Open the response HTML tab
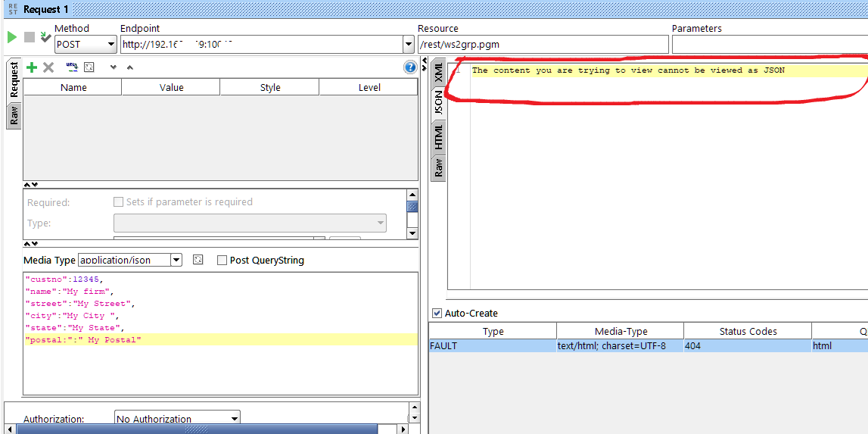This screenshot has width=868, height=434. (x=438, y=137)
